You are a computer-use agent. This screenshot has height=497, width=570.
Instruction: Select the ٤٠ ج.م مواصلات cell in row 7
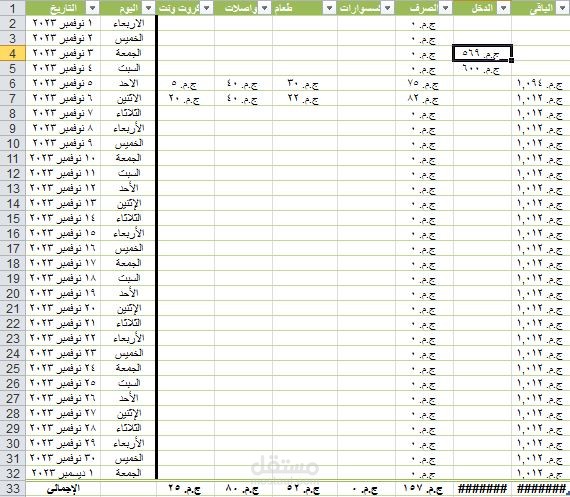tap(243, 99)
